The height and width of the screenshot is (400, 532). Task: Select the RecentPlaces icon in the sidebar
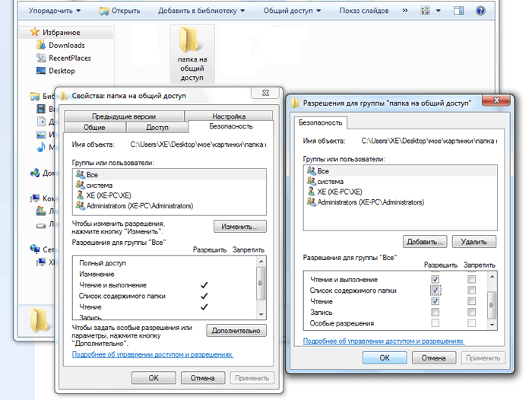tap(42, 58)
